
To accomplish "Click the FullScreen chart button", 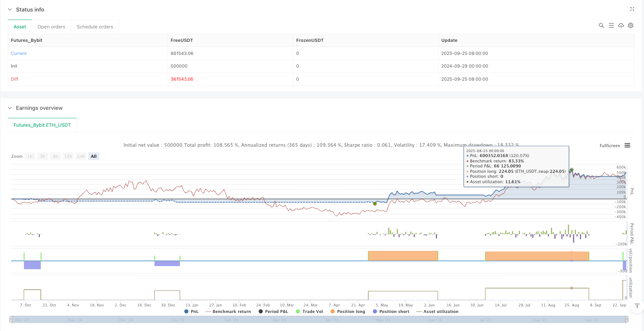I will pyautogui.click(x=609, y=146).
